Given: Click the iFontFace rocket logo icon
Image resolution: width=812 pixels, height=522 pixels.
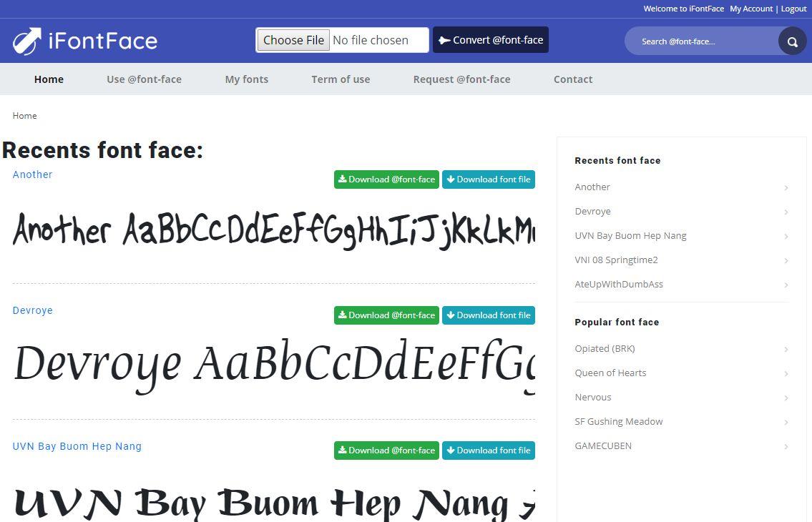Looking at the screenshot, I should click(27, 41).
